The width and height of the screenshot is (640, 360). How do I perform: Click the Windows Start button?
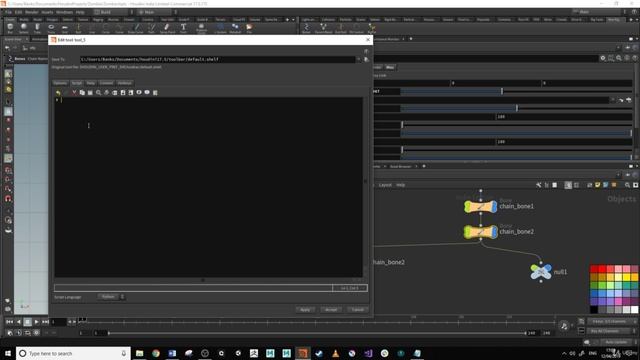point(8,353)
